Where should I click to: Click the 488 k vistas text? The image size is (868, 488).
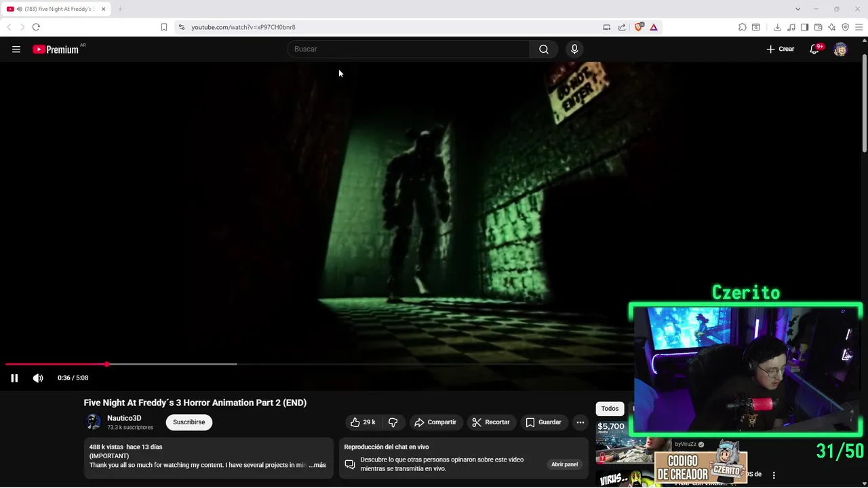pos(106,447)
